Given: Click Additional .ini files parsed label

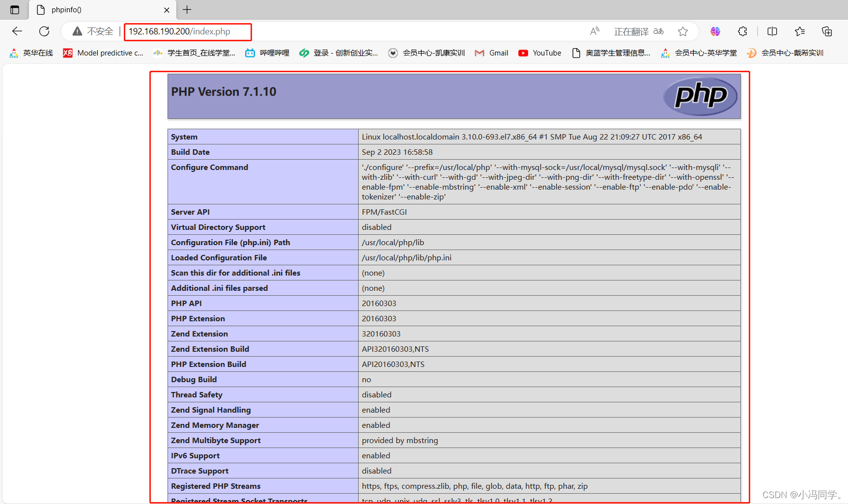Looking at the screenshot, I should point(219,288).
